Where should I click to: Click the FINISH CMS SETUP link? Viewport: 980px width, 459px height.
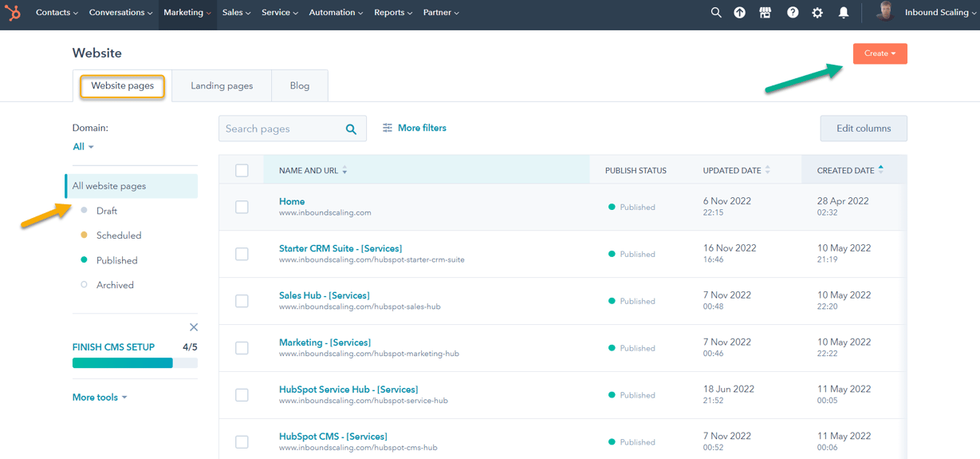(113, 347)
